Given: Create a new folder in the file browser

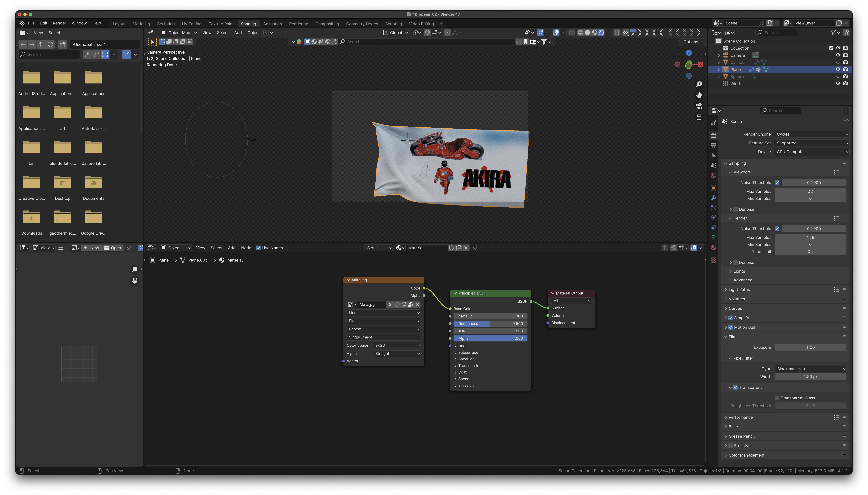Looking at the screenshot, I should 63,45.
